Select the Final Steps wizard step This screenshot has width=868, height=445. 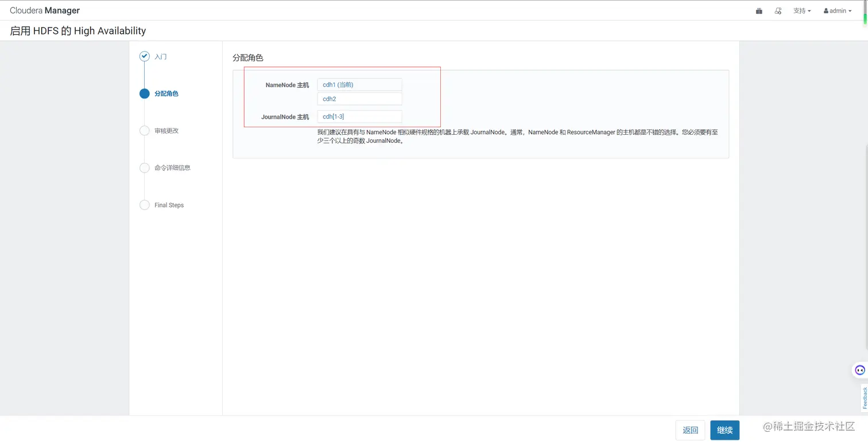(169, 205)
